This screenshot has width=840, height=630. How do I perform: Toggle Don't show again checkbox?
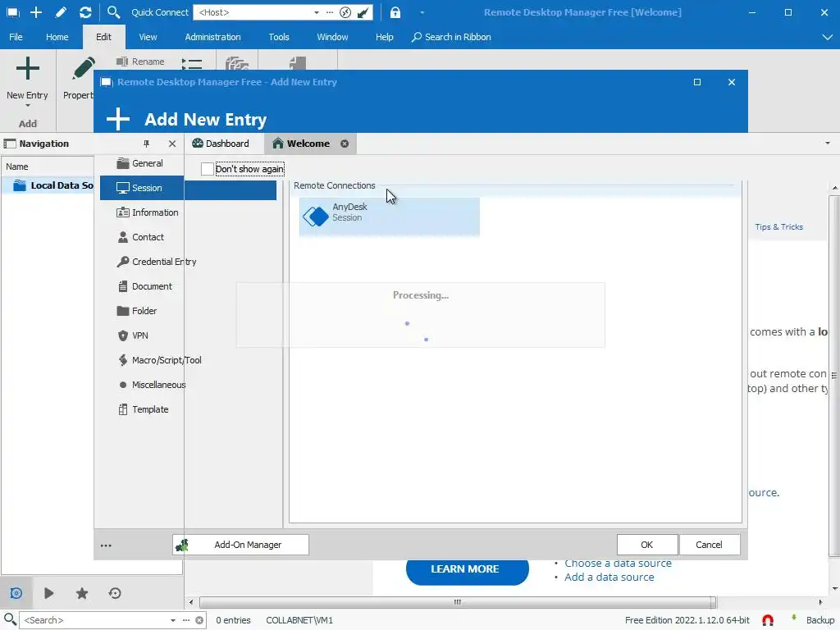pos(207,169)
